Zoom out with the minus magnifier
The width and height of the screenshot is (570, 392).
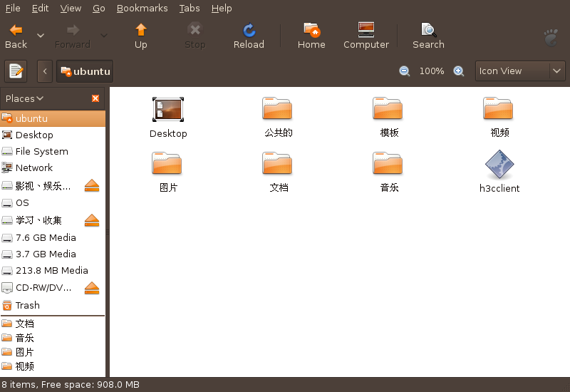404,71
